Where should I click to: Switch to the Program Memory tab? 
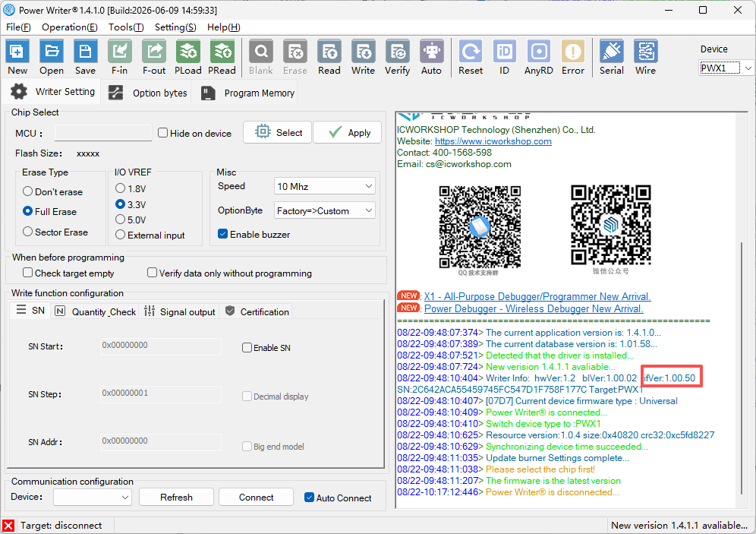(x=247, y=93)
